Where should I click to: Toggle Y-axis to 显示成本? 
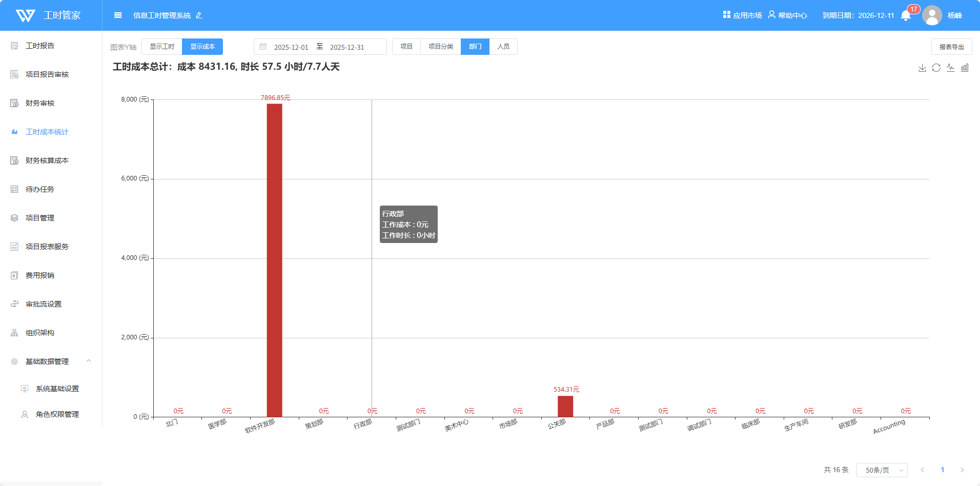202,47
